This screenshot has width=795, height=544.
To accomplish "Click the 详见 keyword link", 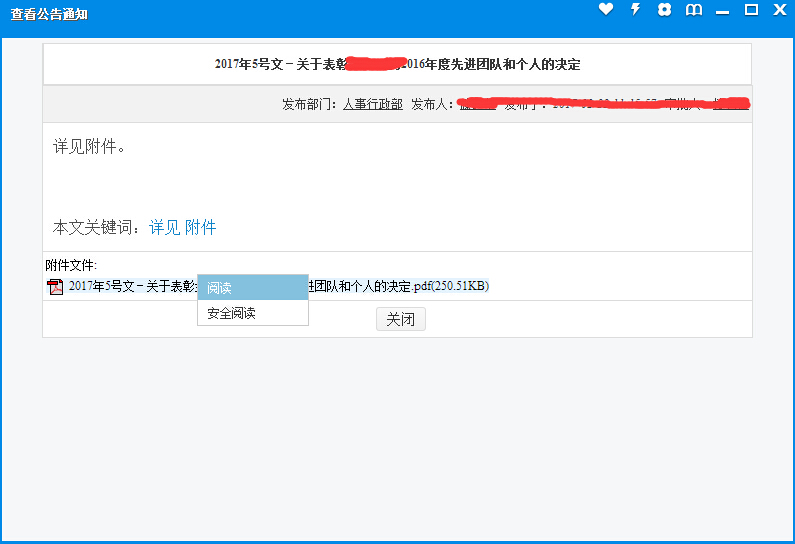I will pyautogui.click(x=164, y=227).
